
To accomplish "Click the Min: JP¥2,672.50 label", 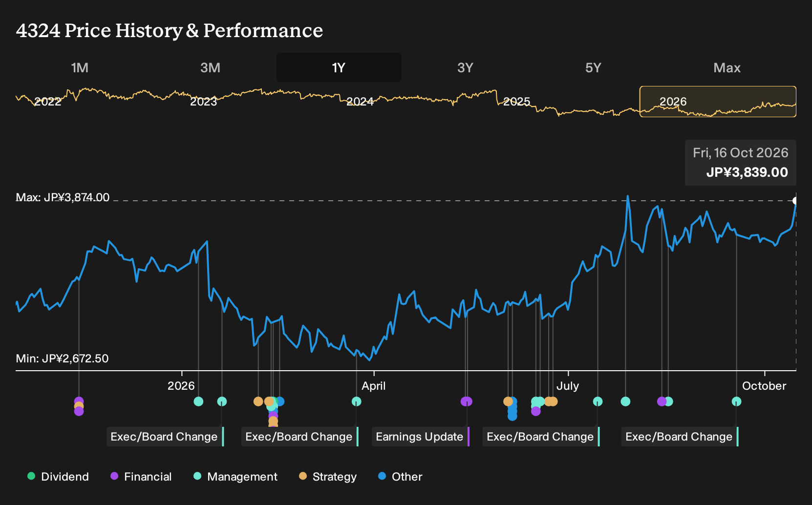I will click(62, 358).
